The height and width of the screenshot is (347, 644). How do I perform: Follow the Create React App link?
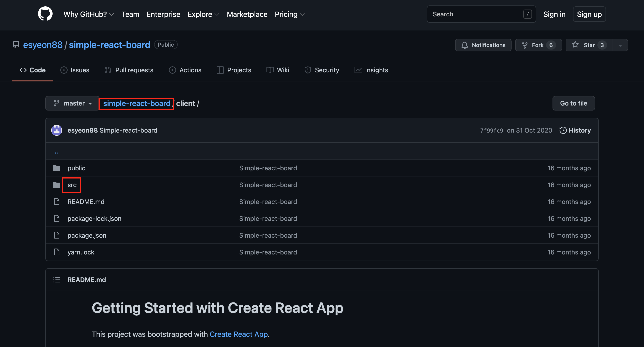(238, 334)
